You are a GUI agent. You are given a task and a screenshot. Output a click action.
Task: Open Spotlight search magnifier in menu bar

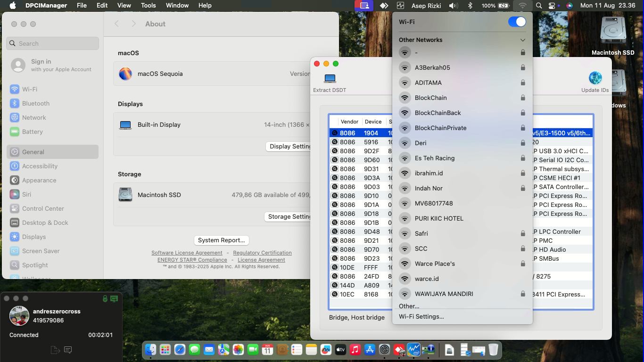[x=538, y=6]
